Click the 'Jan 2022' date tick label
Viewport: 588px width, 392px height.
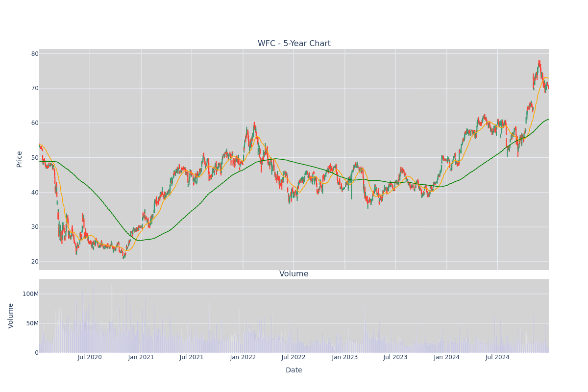pos(243,357)
